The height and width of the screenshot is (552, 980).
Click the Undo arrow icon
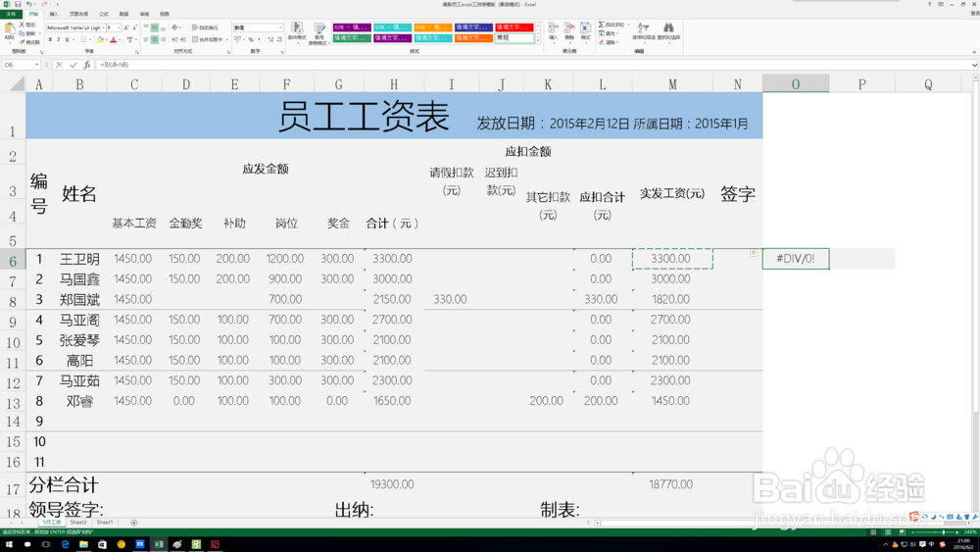[x=28, y=4]
